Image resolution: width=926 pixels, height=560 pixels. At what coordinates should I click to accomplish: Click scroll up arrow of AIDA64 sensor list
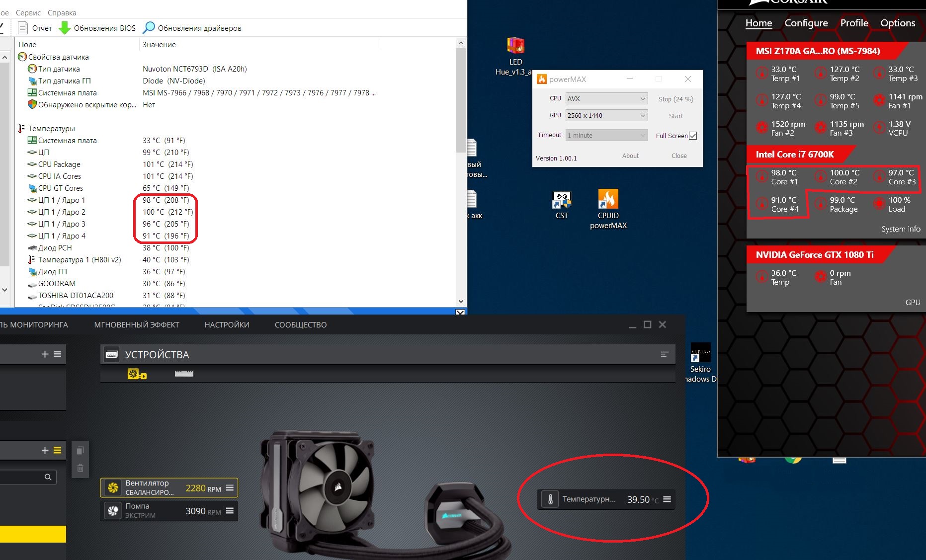click(x=461, y=43)
